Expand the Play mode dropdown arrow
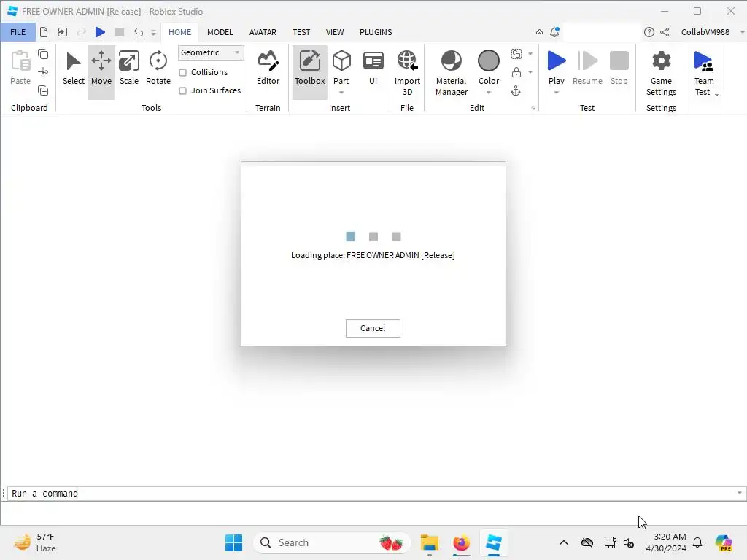Image resolution: width=747 pixels, height=560 pixels. click(x=557, y=93)
